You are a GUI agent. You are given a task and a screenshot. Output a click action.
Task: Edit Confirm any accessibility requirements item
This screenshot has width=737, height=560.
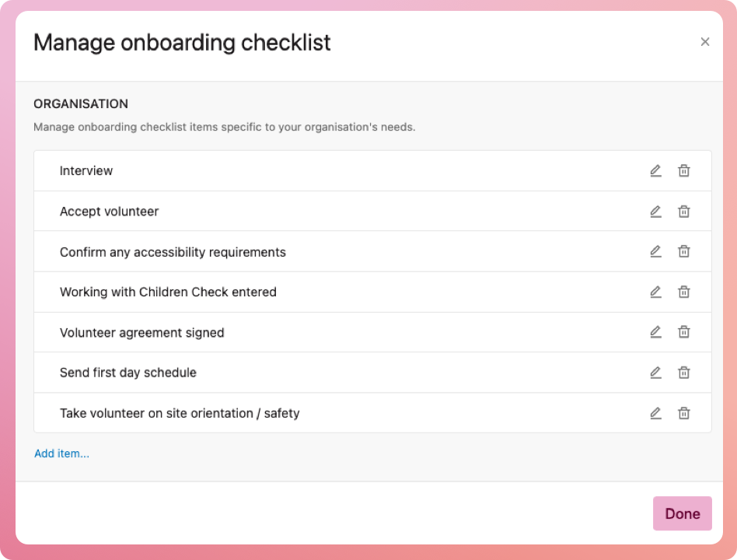tap(655, 252)
